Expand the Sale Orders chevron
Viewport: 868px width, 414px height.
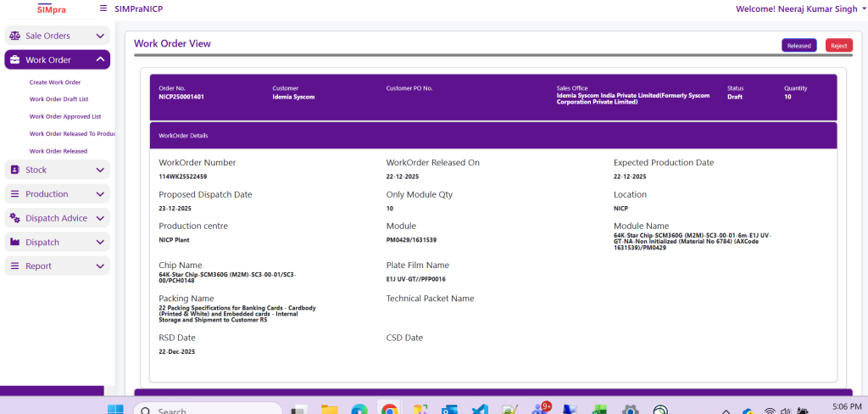(x=100, y=36)
